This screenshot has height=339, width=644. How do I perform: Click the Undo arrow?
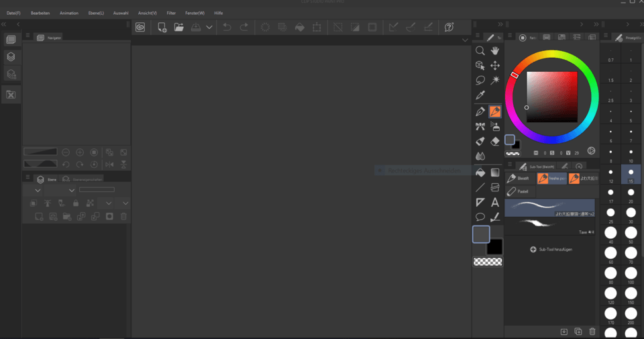point(227,27)
